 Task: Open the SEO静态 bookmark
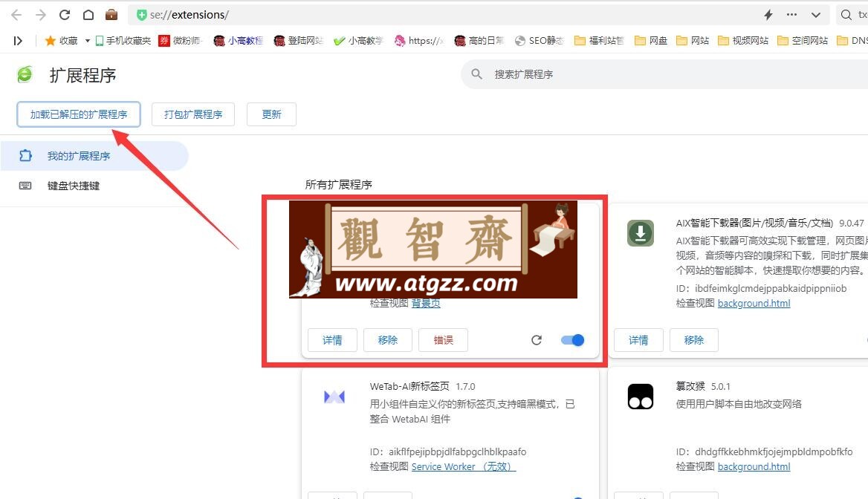540,40
